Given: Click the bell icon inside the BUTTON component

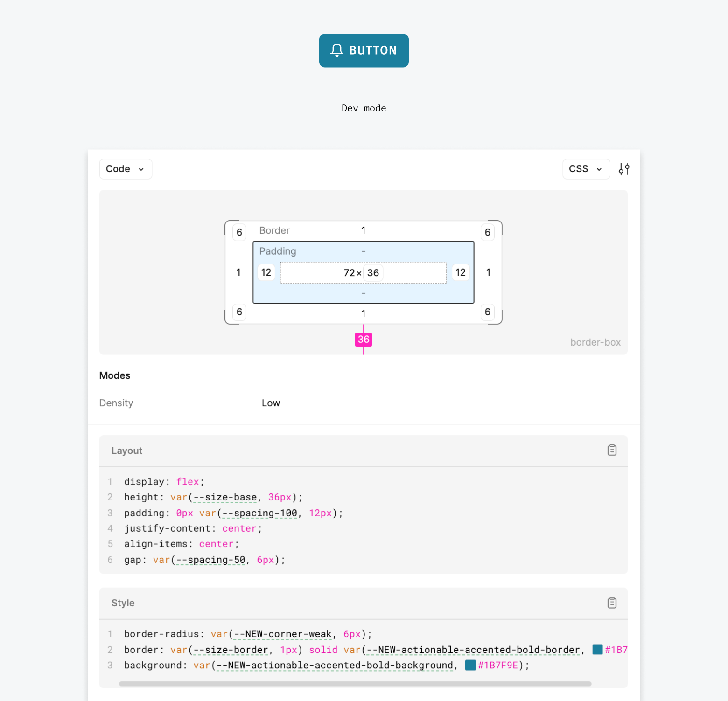Looking at the screenshot, I should (x=337, y=50).
